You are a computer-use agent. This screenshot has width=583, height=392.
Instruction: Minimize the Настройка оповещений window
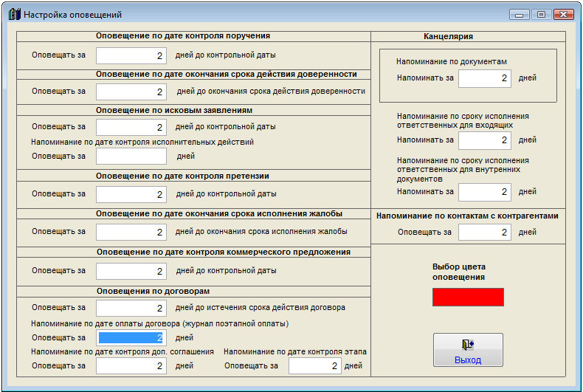pos(519,15)
